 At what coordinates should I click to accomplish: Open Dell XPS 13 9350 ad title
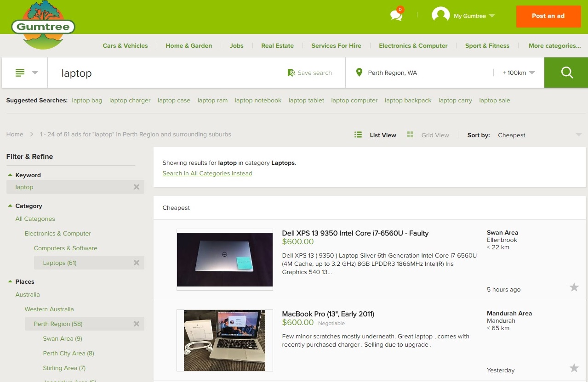pyautogui.click(x=355, y=233)
